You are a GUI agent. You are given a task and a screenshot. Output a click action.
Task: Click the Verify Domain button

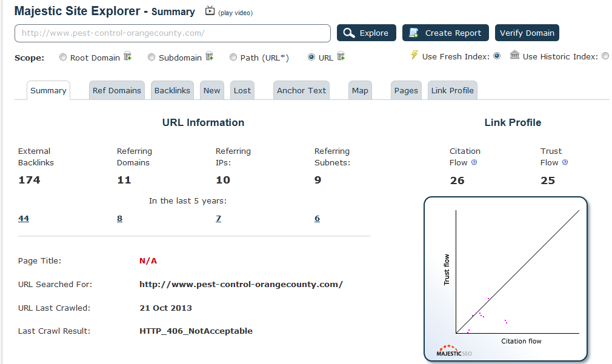(x=527, y=33)
